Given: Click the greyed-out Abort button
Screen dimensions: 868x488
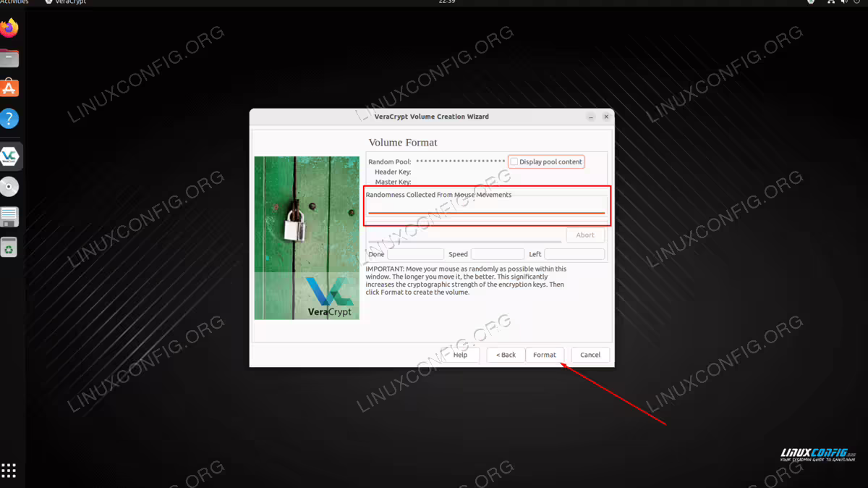Looking at the screenshot, I should pos(585,235).
